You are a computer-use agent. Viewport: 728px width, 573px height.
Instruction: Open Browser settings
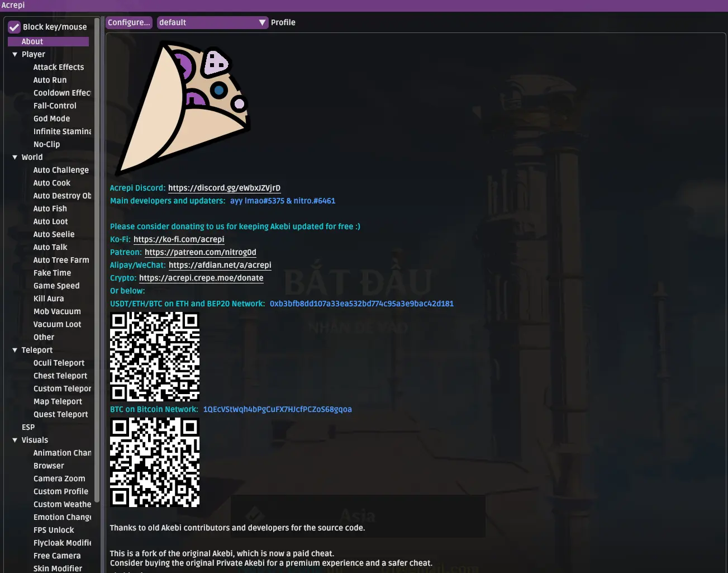(49, 466)
